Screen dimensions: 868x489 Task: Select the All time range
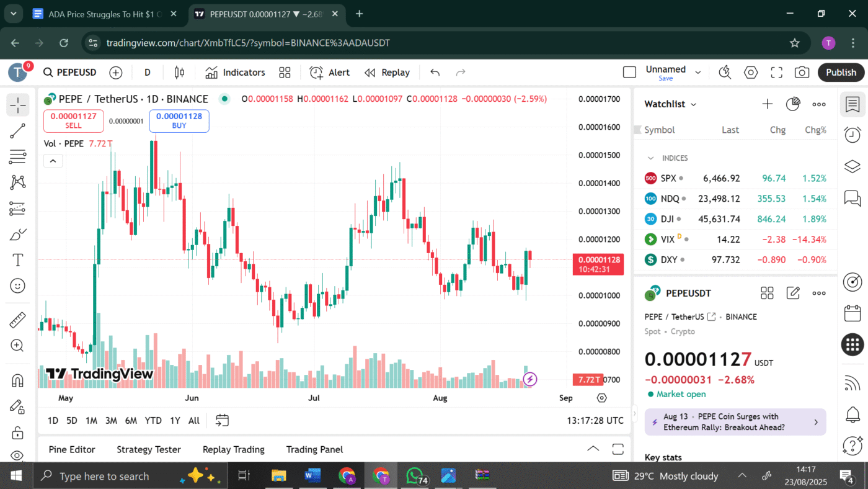(x=194, y=421)
